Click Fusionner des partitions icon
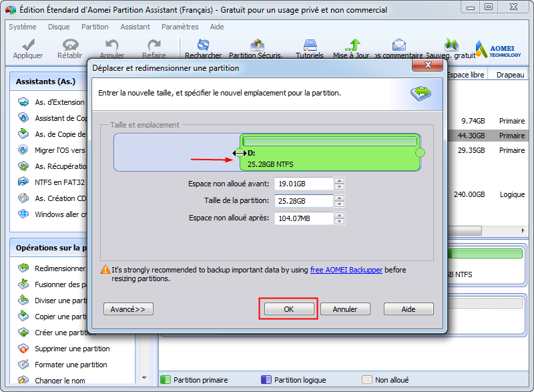 tap(23, 284)
